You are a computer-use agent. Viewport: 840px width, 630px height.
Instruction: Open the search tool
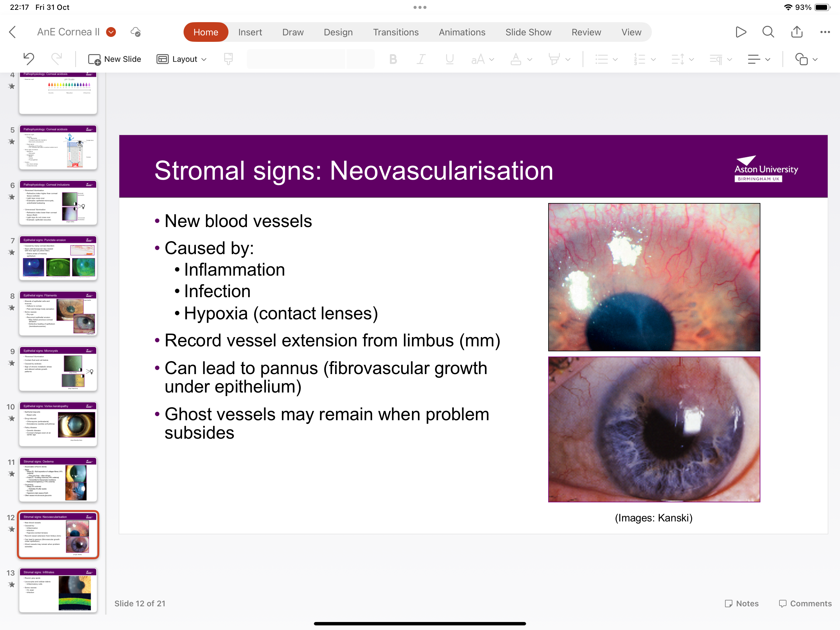(768, 32)
